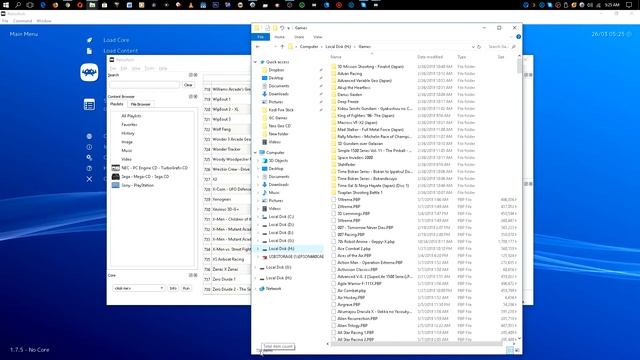Open the Explorer Share ribbon tab
Image resolution: width=640 pixels, height=360 pixels.
point(299,37)
